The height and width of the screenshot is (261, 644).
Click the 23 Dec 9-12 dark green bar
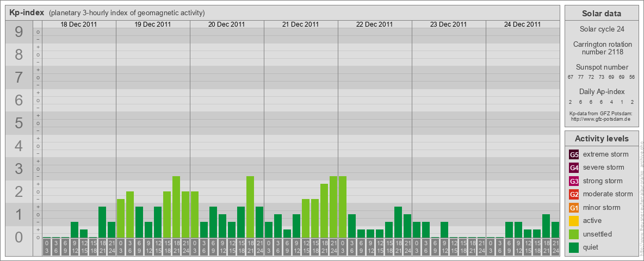click(444, 230)
